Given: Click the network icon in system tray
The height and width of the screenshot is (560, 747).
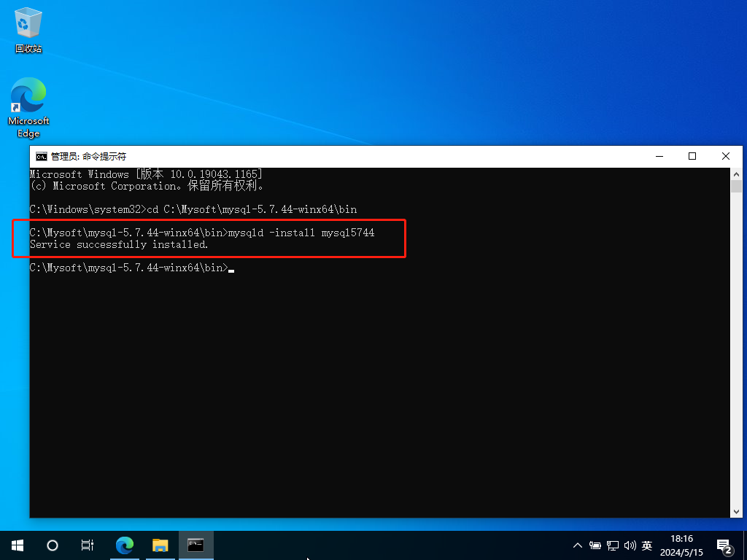Looking at the screenshot, I should [612, 545].
